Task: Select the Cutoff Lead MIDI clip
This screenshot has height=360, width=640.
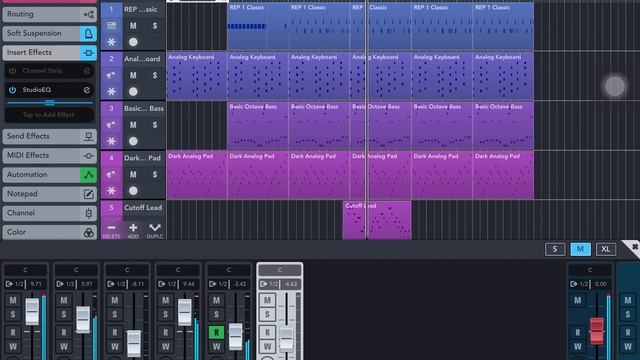Action: pos(377,220)
